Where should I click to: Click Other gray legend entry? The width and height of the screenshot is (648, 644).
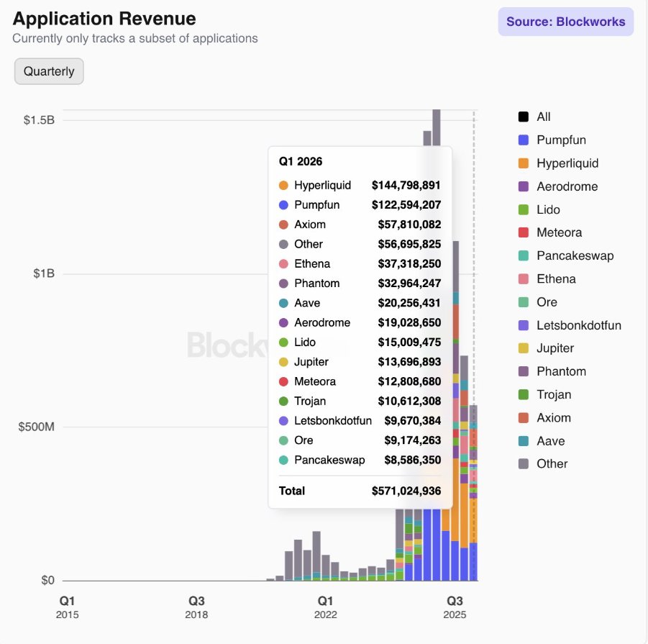[x=552, y=464]
